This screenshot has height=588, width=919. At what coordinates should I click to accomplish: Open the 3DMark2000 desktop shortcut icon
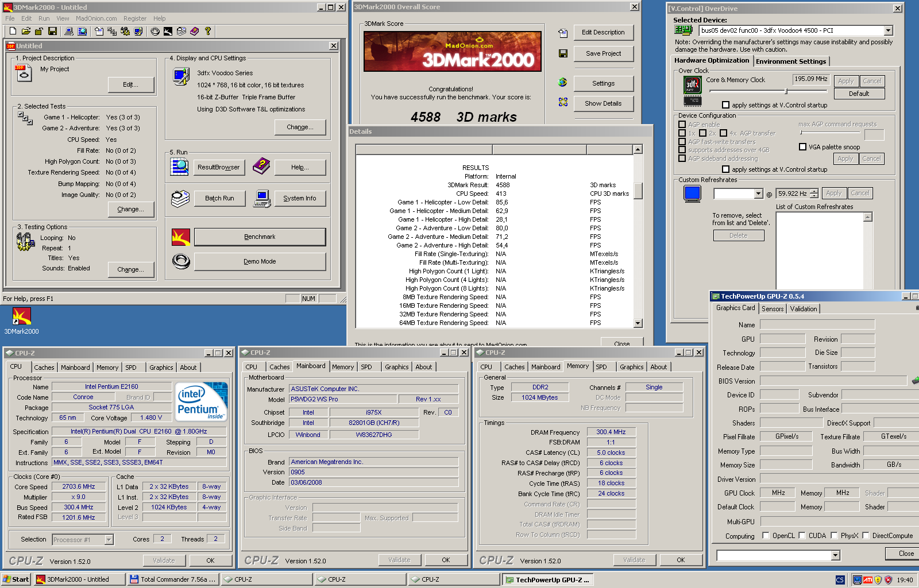click(x=22, y=316)
